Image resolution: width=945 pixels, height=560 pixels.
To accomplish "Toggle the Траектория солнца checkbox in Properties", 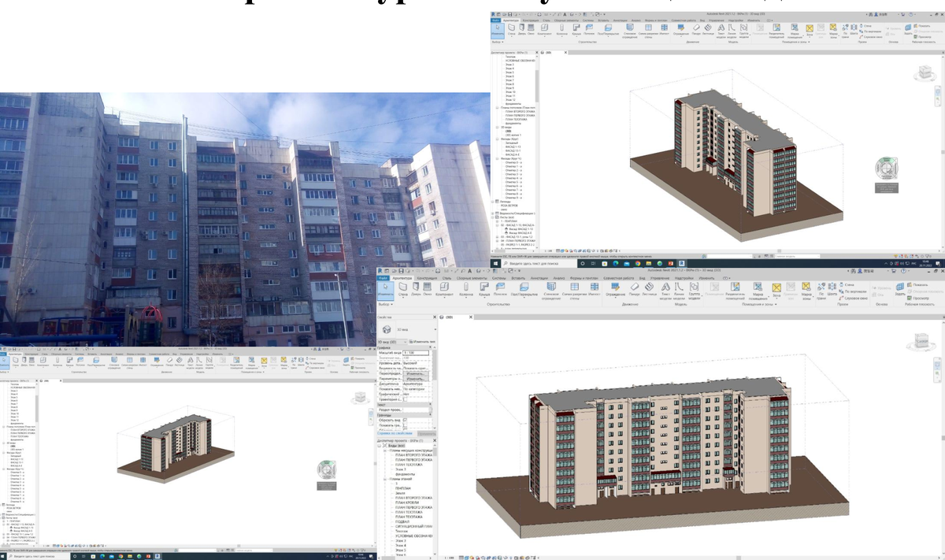I will 406,399.
